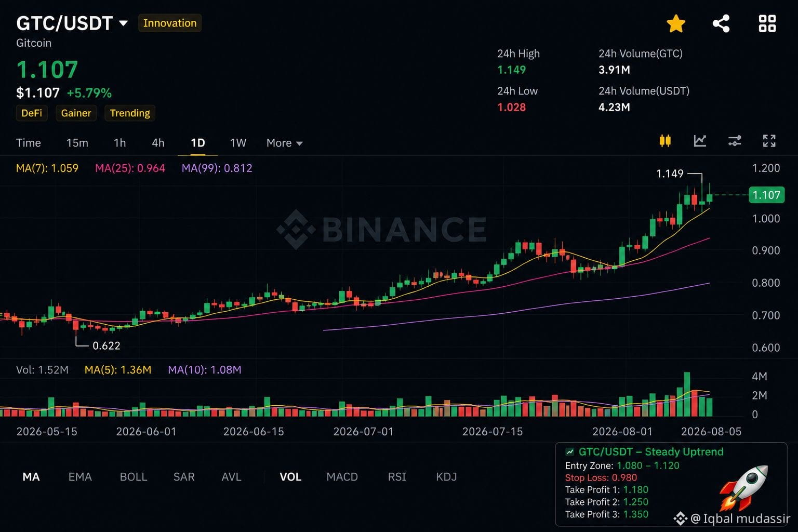This screenshot has width=798, height=532.
Task: Toggle the RSI sub-indicator
Action: click(397, 477)
